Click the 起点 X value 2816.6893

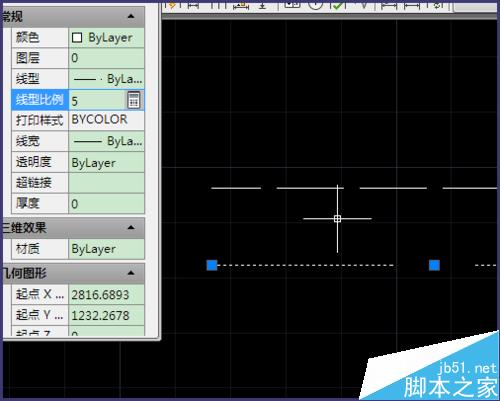click(x=106, y=294)
